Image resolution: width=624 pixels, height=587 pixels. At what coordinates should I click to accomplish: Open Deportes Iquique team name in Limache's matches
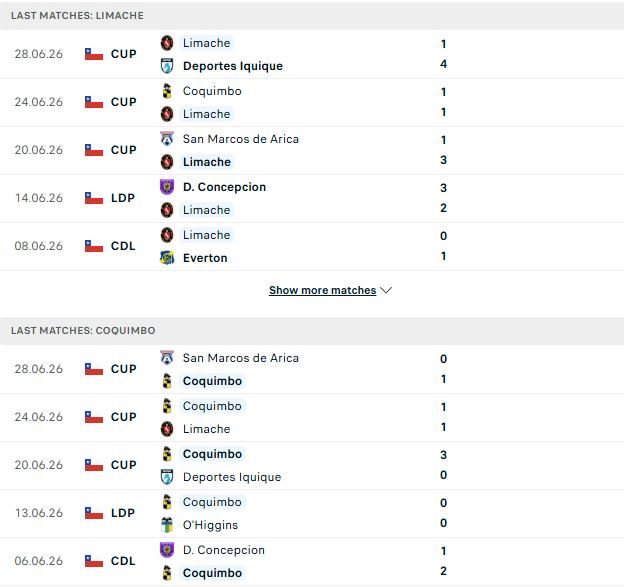233,66
